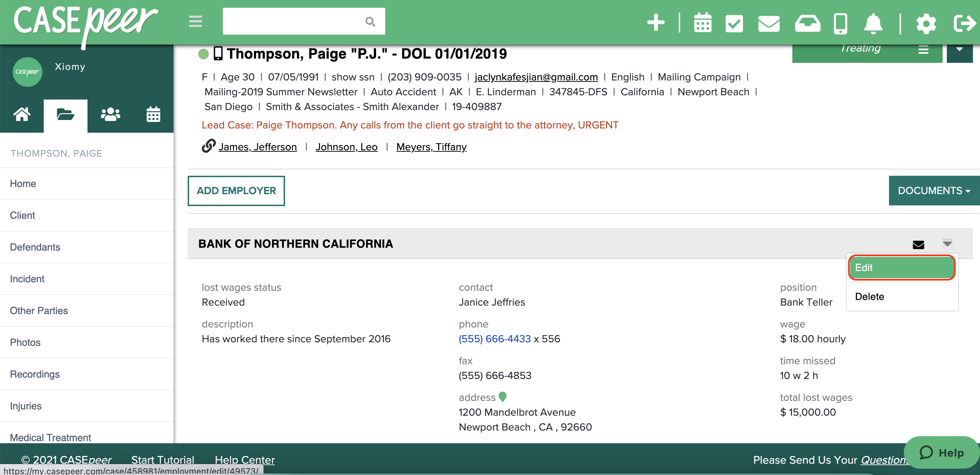This screenshot has height=475, width=980.
Task: Select Edit from the employer menu
Action: [901, 267]
